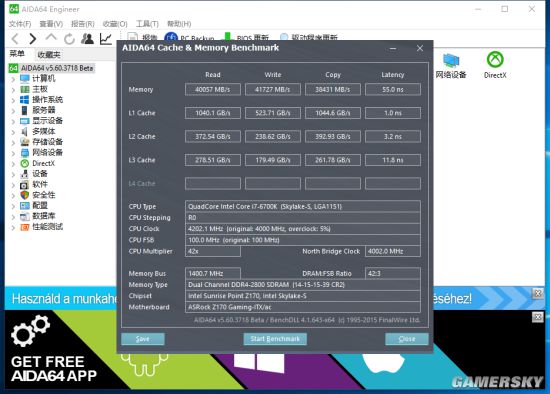The image size is (550, 394).
Task: Open the user manager icon in toolbar
Action: pos(87,39)
